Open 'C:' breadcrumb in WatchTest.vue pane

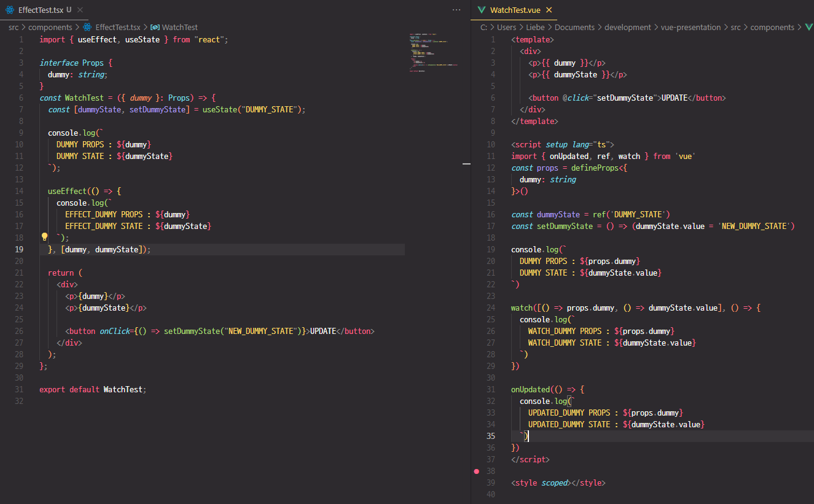coord(484,27)
